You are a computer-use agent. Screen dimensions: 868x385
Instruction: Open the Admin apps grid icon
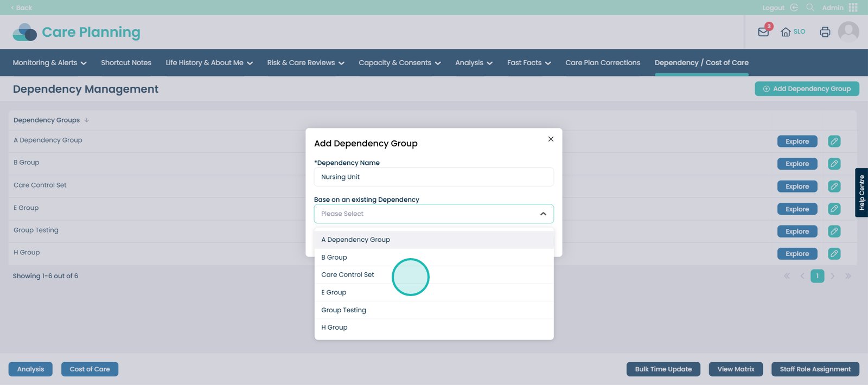853,8
